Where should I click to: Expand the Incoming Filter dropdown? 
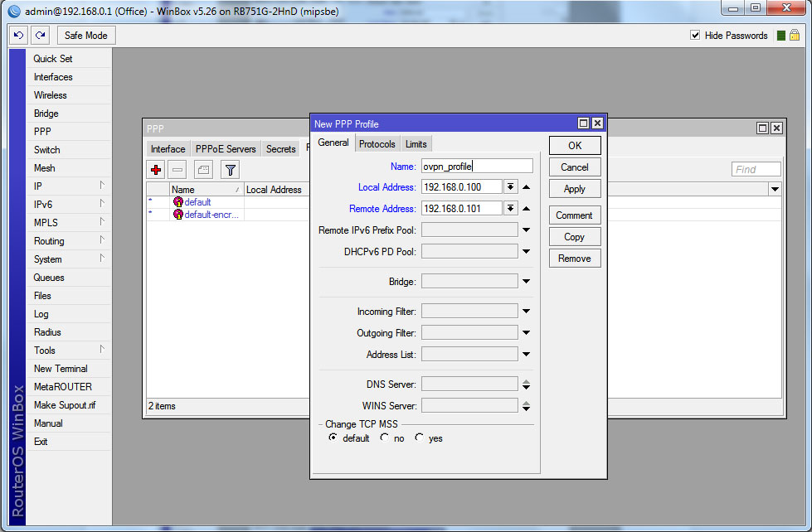[526, 312]
